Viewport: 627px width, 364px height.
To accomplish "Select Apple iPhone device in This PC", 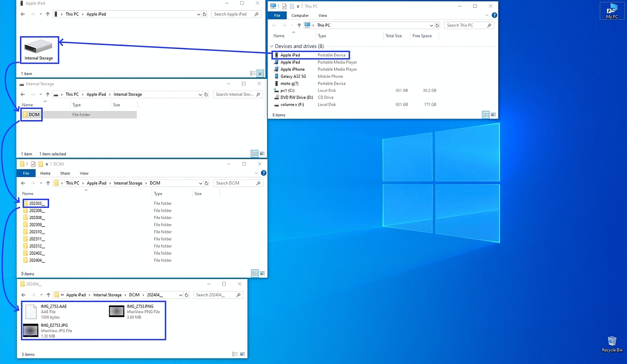I will coord(292,69).
